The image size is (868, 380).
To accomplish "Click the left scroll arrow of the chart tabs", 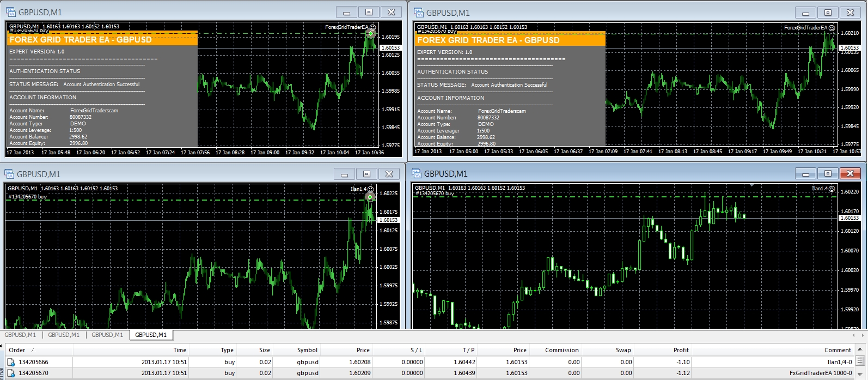I will tap(854, 335).
